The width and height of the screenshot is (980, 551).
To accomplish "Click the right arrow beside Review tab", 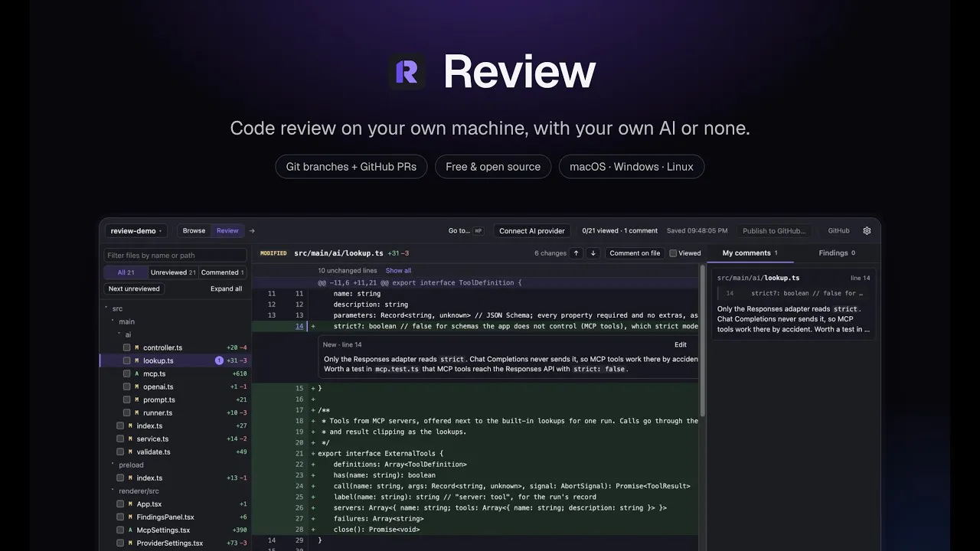I will pyautogui.click(x=252, y=230).
